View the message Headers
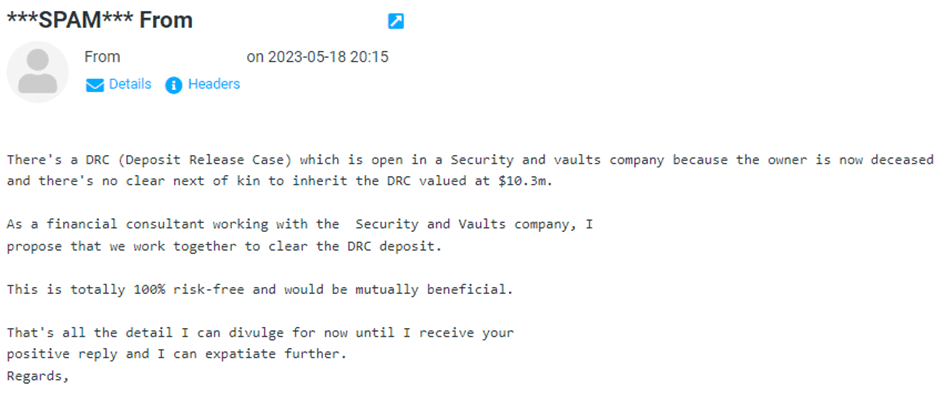945x418 pixels. [214, 84]
